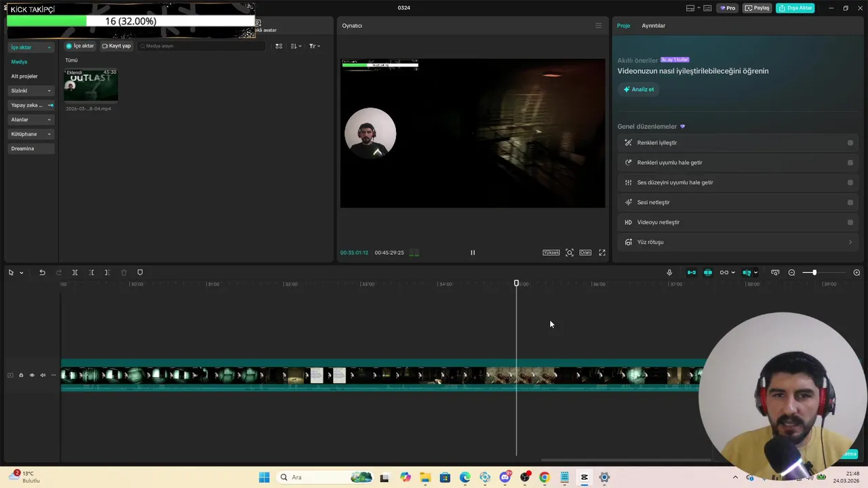
Task: Click the shortcuts panel icon in title bar
Action: pos(707,8)
